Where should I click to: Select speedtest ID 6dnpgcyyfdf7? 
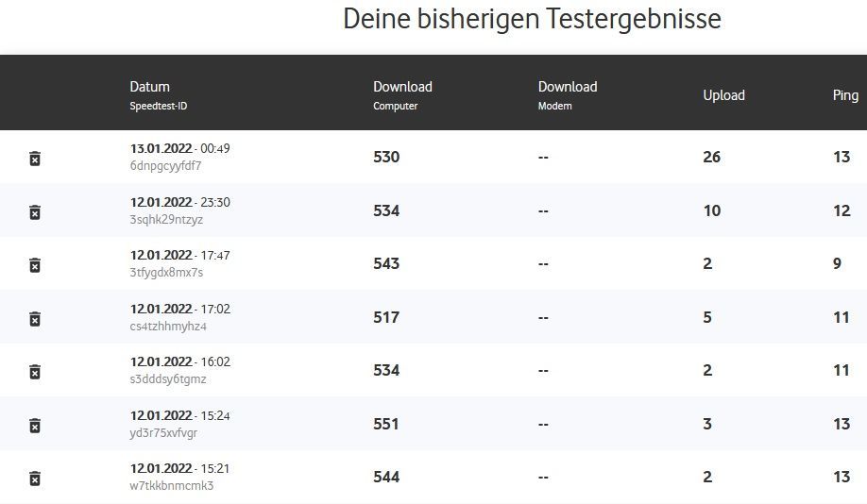pyautogui.click(x=165, y=166)
